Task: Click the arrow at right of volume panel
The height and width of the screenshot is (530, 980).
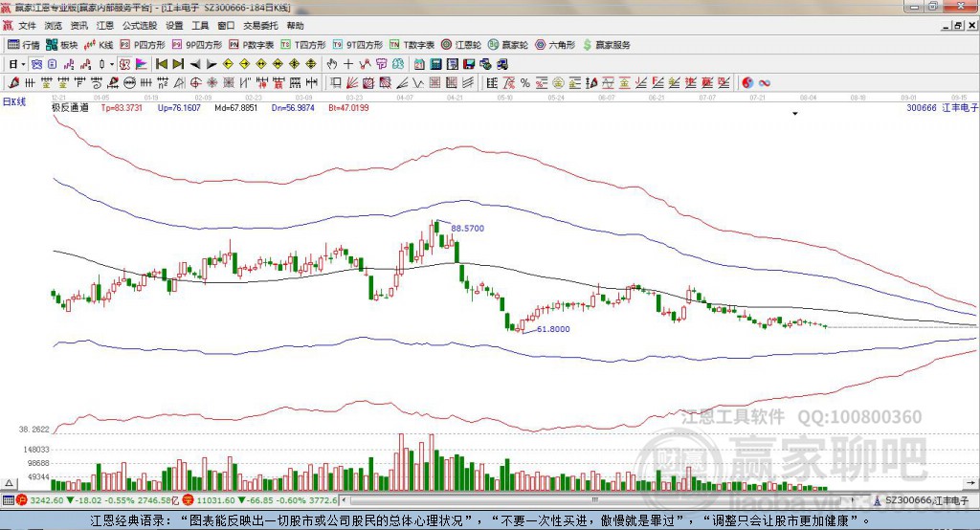Action: [x=970, y=483]
